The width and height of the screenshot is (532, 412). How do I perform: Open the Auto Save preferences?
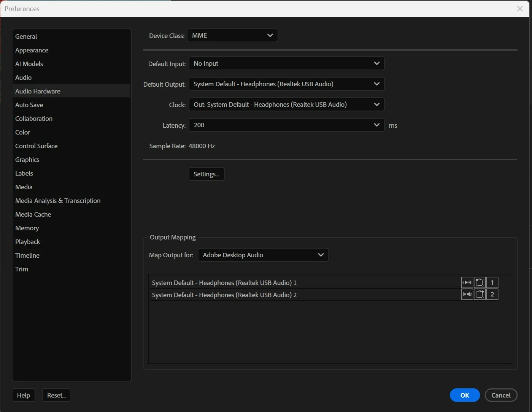71,105
